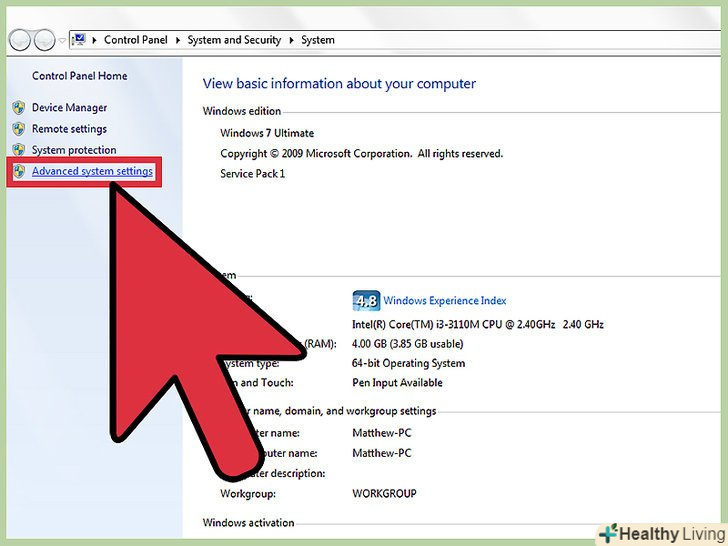728x546 pixels.
Task: Open Advanced system settings link
Action: [92, 171]
